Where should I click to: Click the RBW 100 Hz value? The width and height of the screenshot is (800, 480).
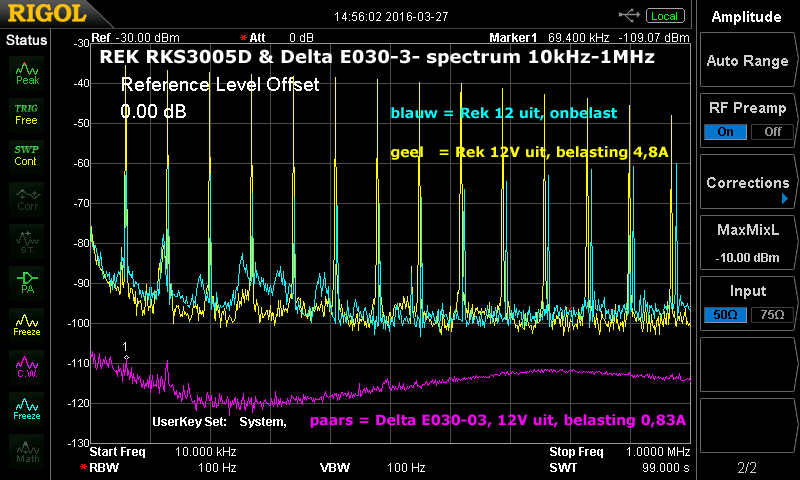tap(217, 467)
